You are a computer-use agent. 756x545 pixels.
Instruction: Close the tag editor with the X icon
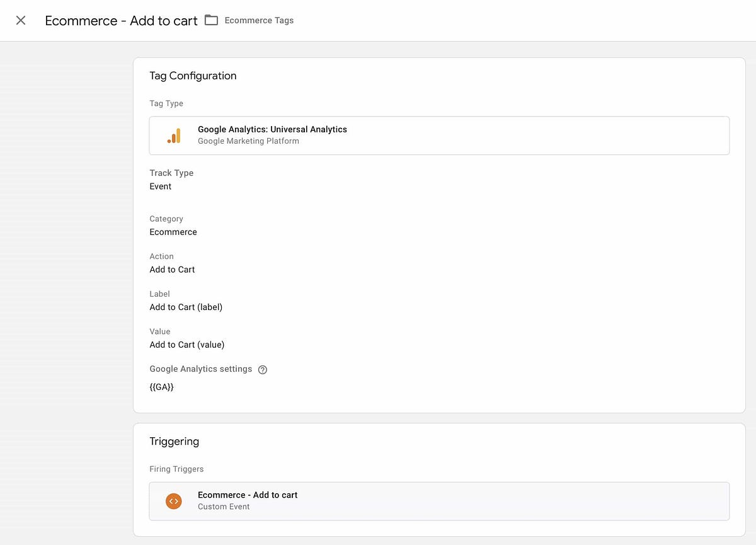[x=21, y=20]
